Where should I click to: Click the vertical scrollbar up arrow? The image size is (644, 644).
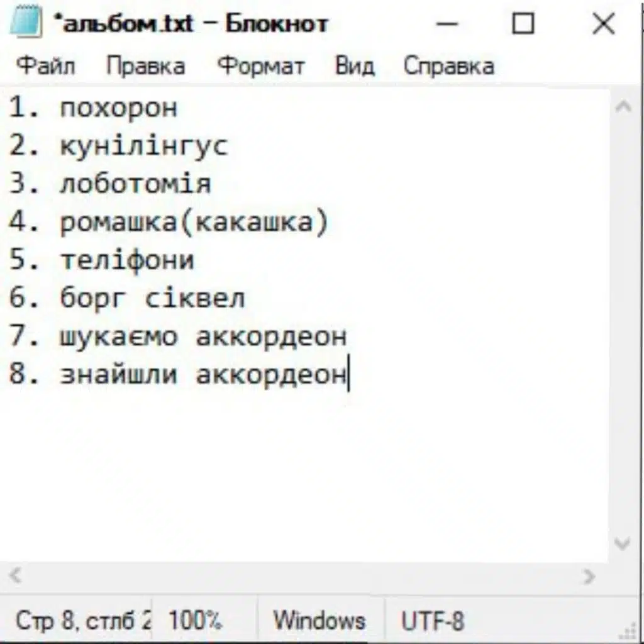[x=623, y=107]
